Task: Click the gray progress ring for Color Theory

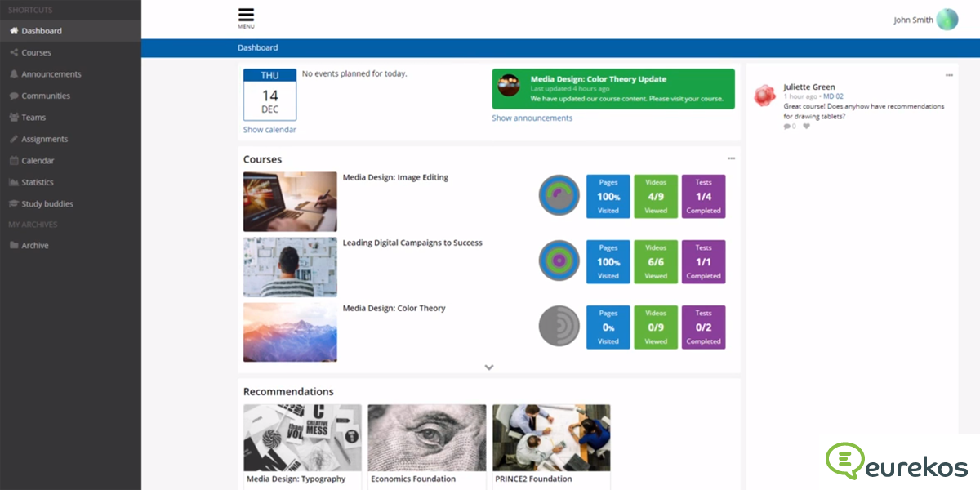Action: click(x=559, y=327)
